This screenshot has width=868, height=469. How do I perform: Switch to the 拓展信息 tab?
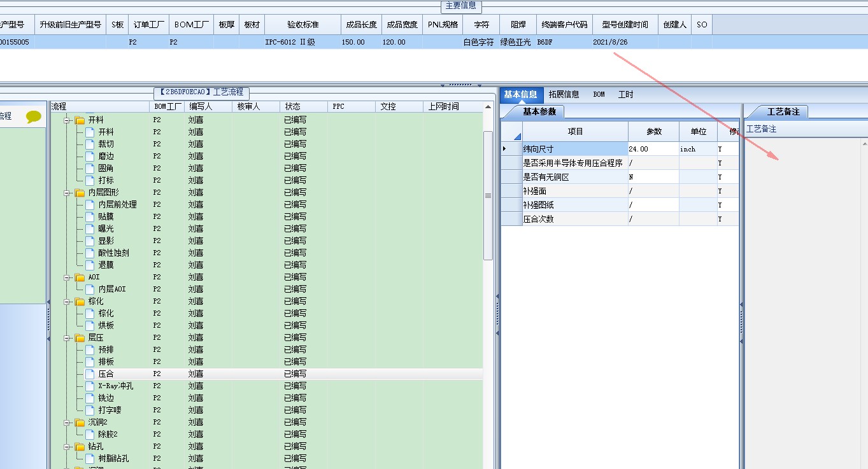pos(564,94)
